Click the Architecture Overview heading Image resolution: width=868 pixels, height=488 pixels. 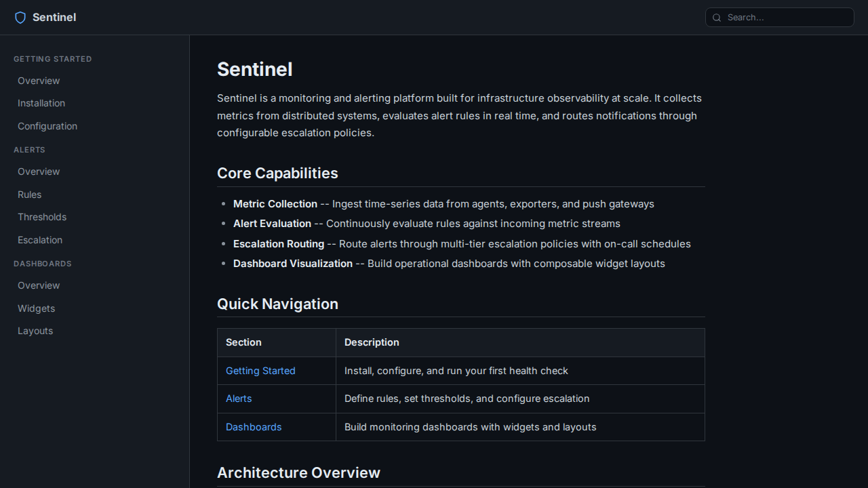298,472
